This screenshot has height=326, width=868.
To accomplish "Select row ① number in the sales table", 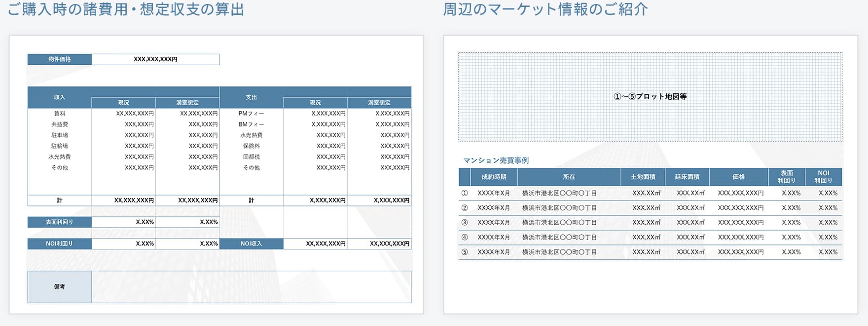I will pos(465,193).
